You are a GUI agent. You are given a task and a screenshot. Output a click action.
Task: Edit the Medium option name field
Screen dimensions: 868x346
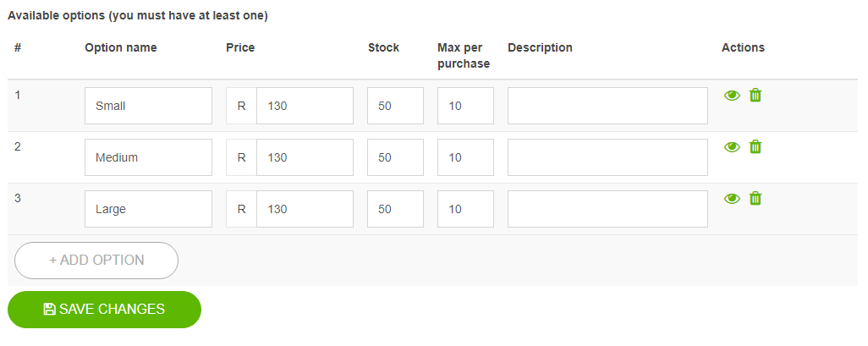pos(148,157)
